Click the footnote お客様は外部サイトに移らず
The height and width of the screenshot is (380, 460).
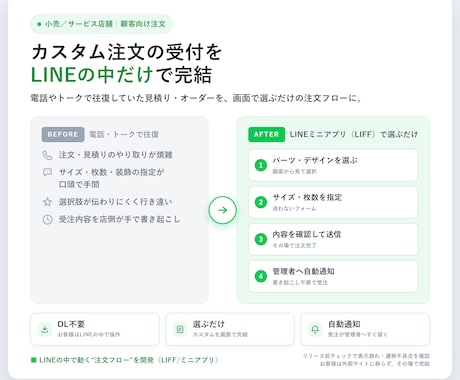click(375, 364)
